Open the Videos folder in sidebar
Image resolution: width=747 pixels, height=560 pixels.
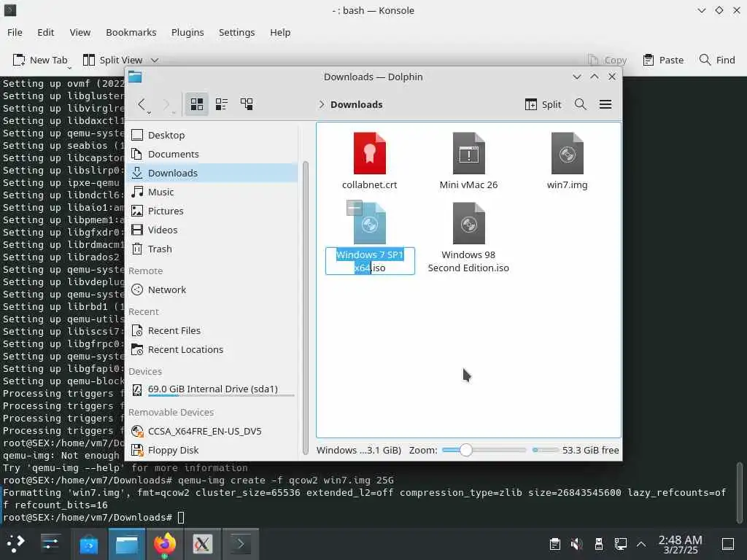212,230
